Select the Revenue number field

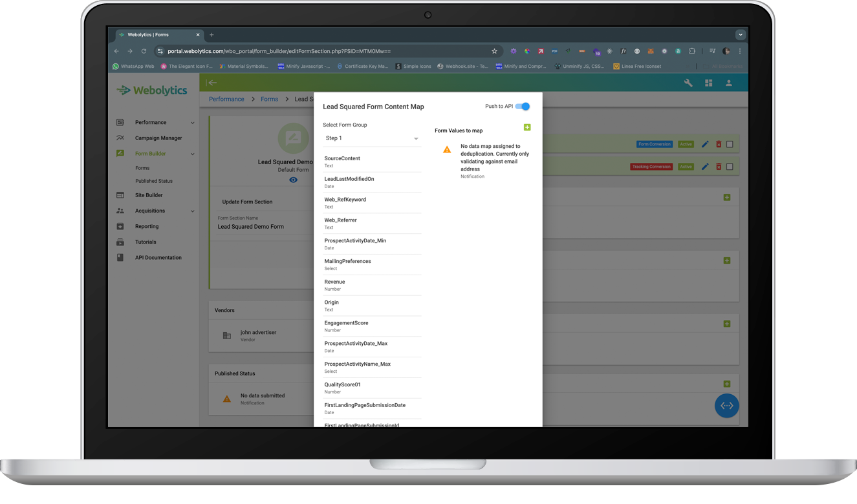(372, 285)
